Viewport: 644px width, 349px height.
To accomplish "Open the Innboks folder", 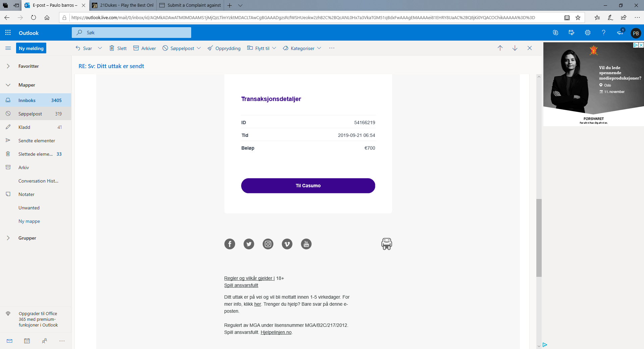I will (36, 100).
